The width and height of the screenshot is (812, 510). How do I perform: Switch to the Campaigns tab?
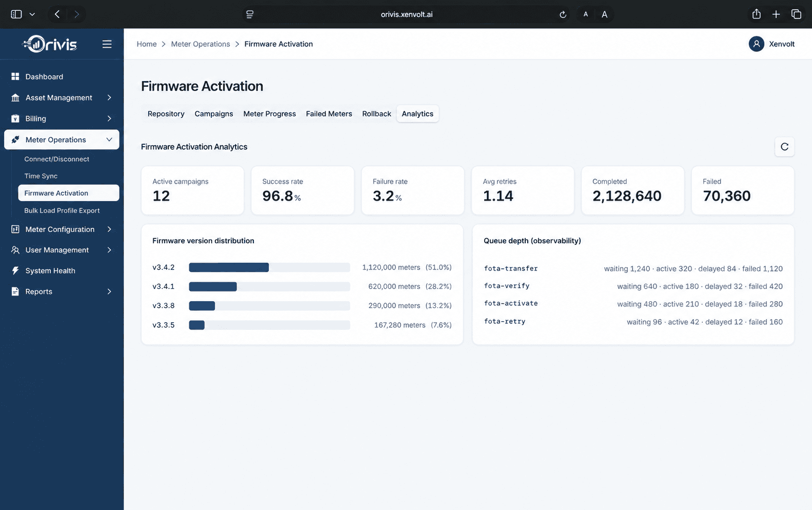[x=214, y=114]
